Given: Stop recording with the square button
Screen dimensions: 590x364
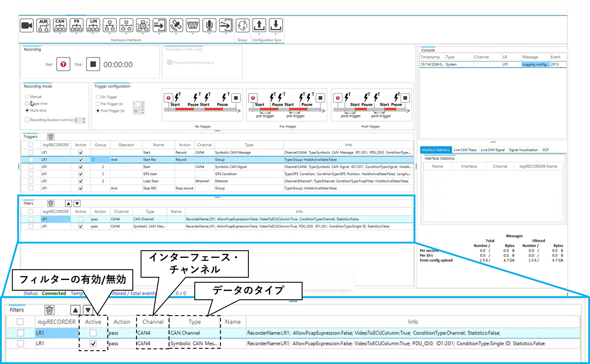Looking at the screenshot, I should (93, 64).
